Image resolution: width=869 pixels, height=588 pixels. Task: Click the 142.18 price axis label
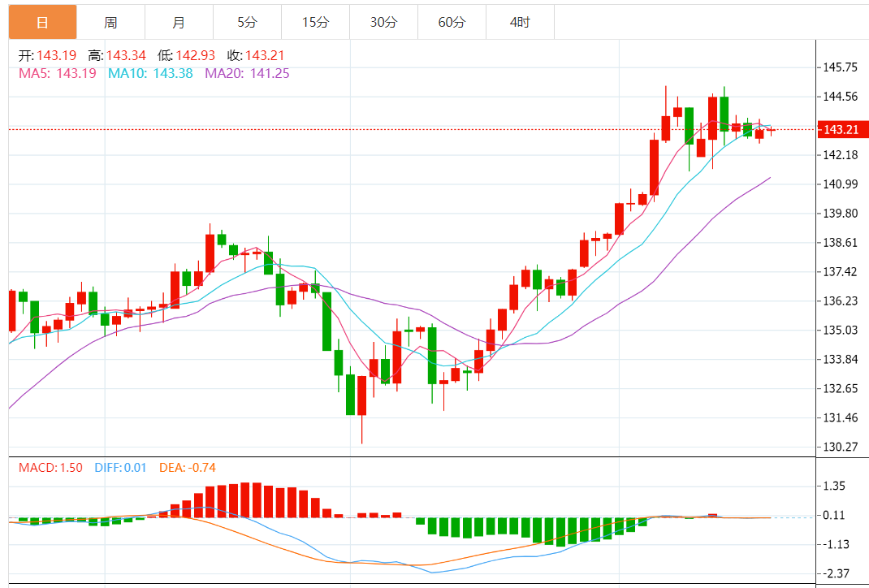pyautogui.click(x=841, y=154)
